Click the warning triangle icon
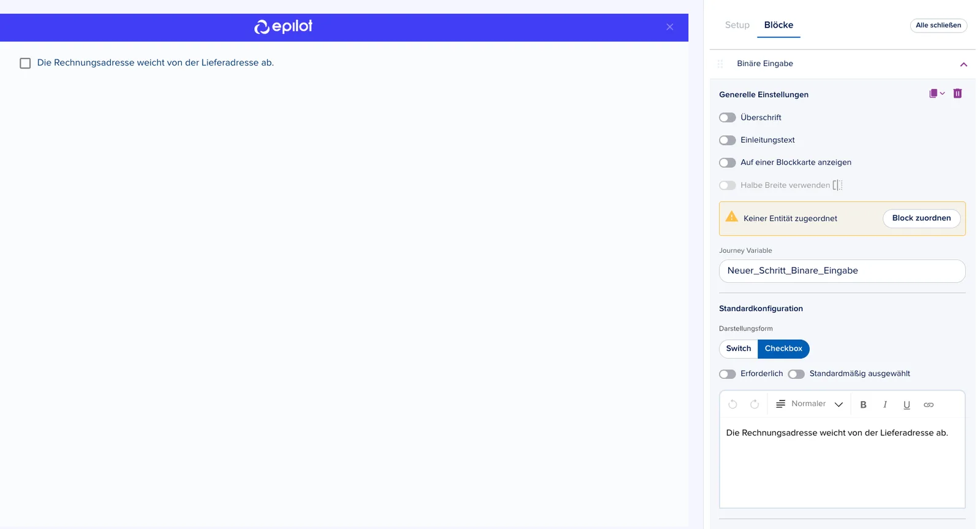The image size is (980, 529). tap(731, 217)
